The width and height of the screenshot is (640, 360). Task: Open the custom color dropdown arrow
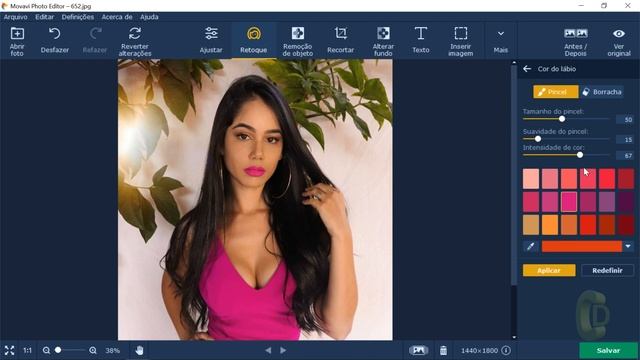click(628, 246)
